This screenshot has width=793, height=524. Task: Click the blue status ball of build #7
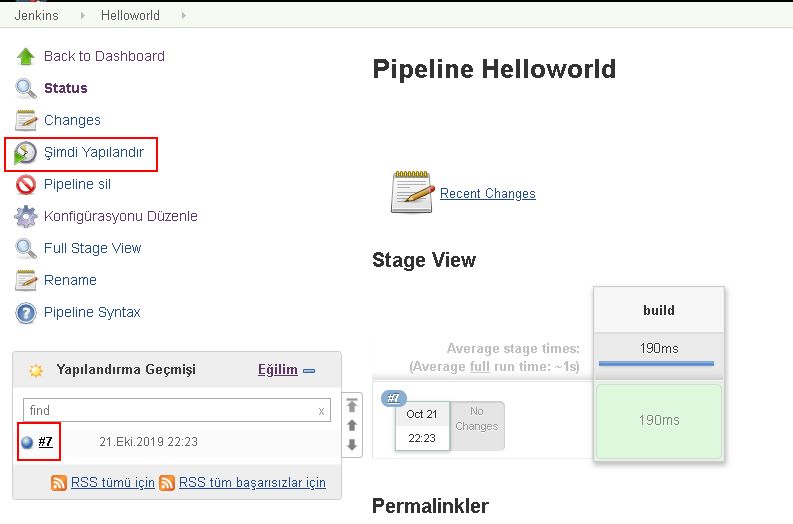27,443
